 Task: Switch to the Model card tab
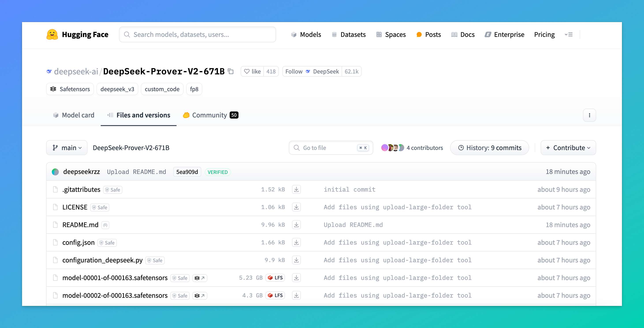click(73, 115)
